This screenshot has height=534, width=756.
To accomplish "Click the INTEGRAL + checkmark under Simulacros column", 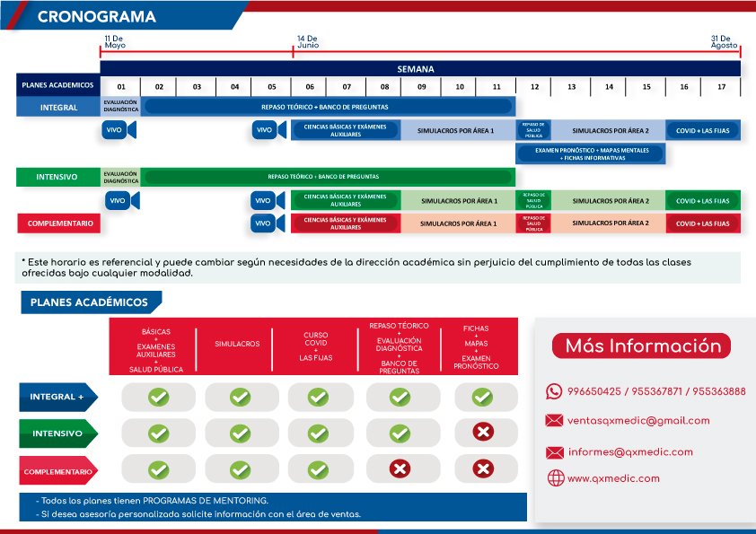I will (240, 397).
